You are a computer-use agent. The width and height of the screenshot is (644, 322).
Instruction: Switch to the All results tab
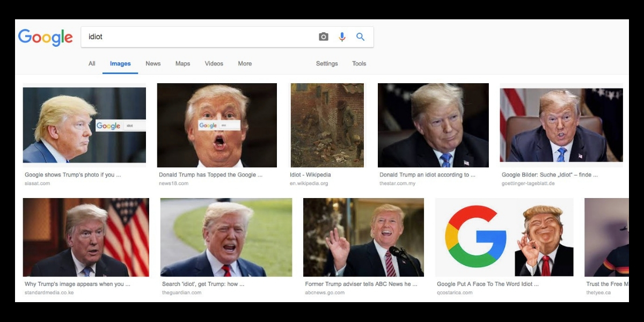click(92, 63)
